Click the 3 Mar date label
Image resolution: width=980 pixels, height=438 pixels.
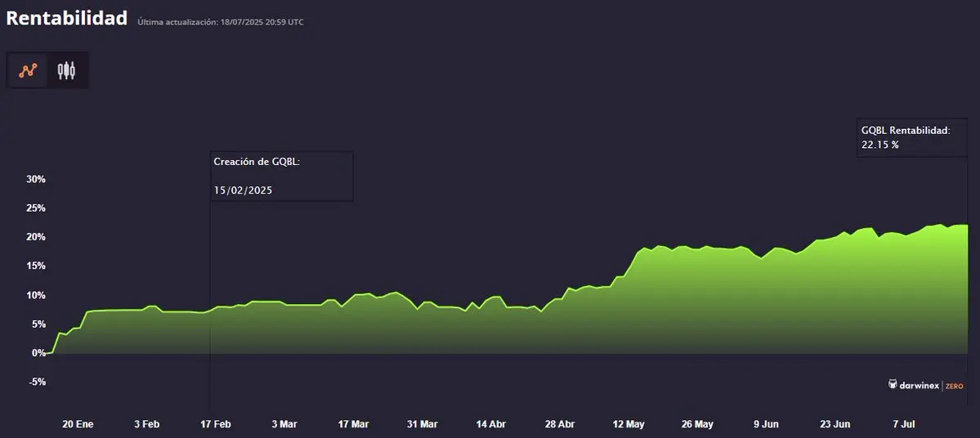click(284, 423)
